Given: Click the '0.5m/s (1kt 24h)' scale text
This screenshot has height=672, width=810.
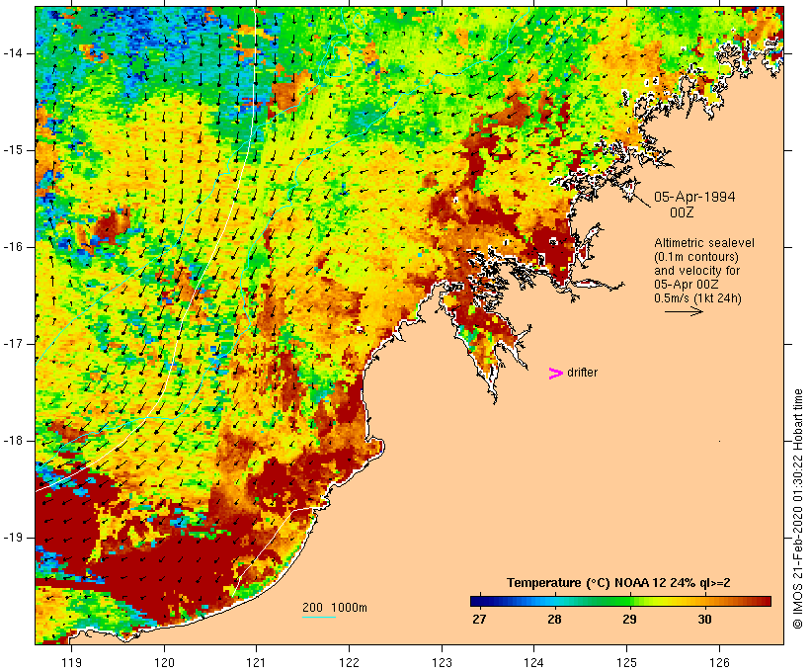Looking at the screenshot, I should [697, 298].
